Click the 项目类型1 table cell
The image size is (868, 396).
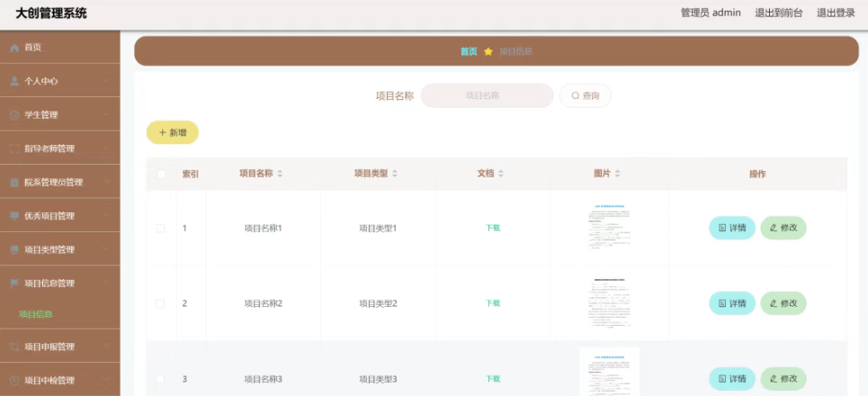(378, 229)
